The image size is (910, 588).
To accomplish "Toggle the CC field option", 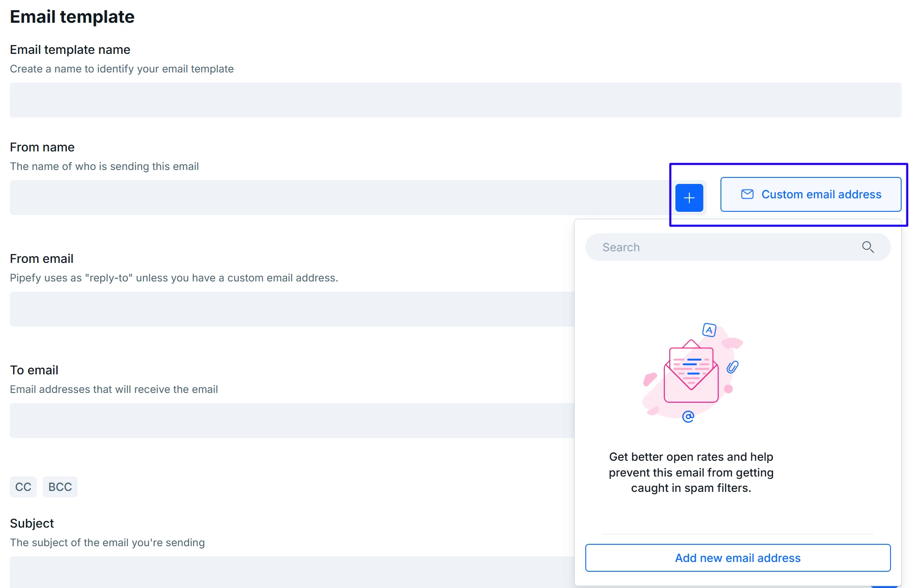I will tap(23, 487).
